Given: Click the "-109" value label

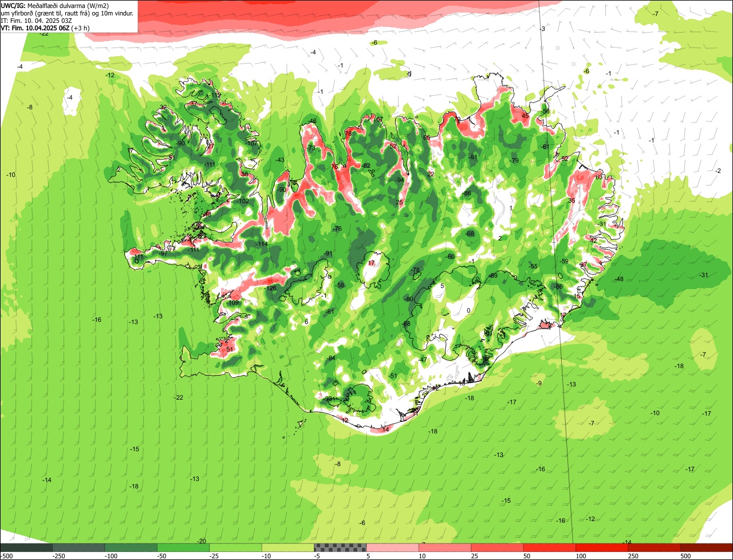Looking at the screenshot, I should point(232,303).
